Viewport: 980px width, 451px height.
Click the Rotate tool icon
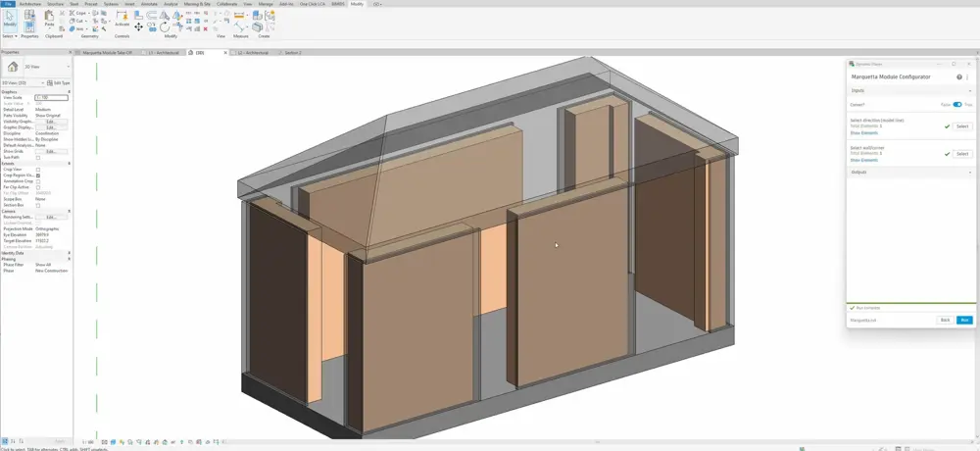(165, 26)
